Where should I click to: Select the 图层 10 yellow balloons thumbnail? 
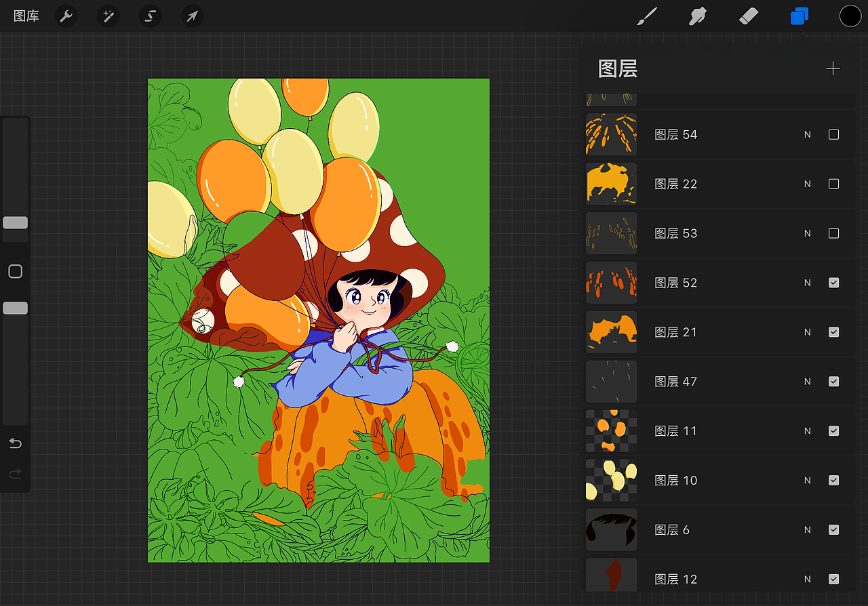(611, 481)
